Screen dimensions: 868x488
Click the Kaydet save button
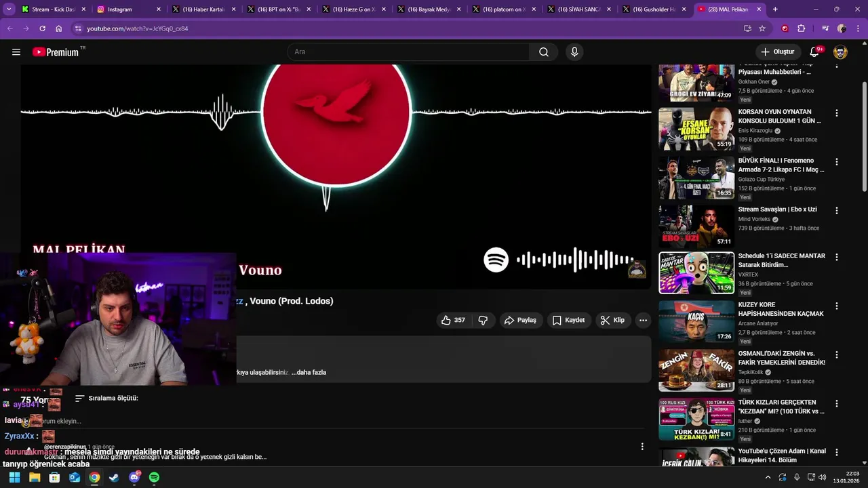pyautogui.click(x=568, y=320)
